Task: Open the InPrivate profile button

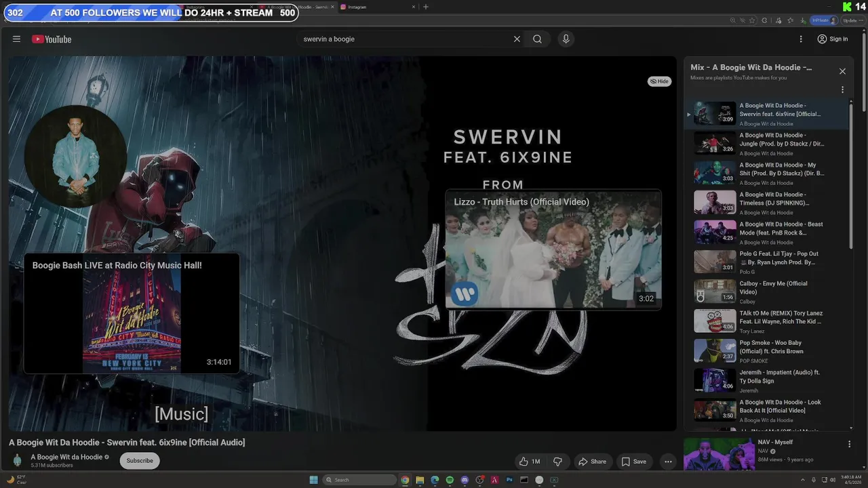Action: point(824,20)
